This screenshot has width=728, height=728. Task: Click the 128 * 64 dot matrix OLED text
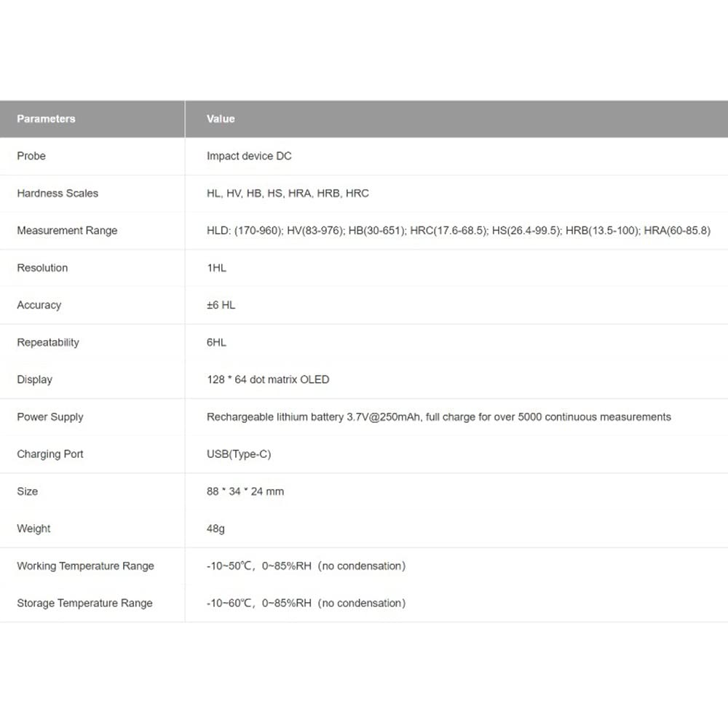[268, 379]
